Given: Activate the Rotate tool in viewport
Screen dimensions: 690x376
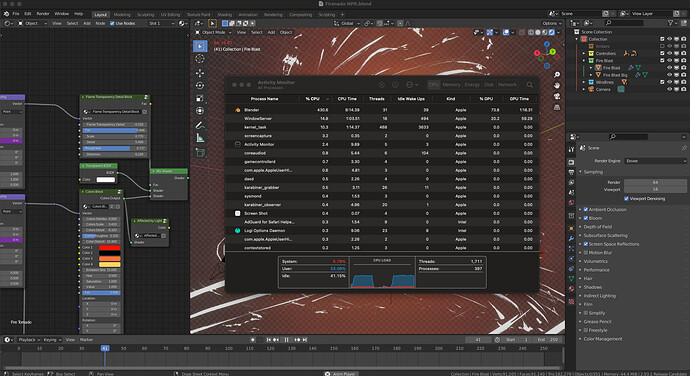Looking at the screenshot, I should (200, 85).
